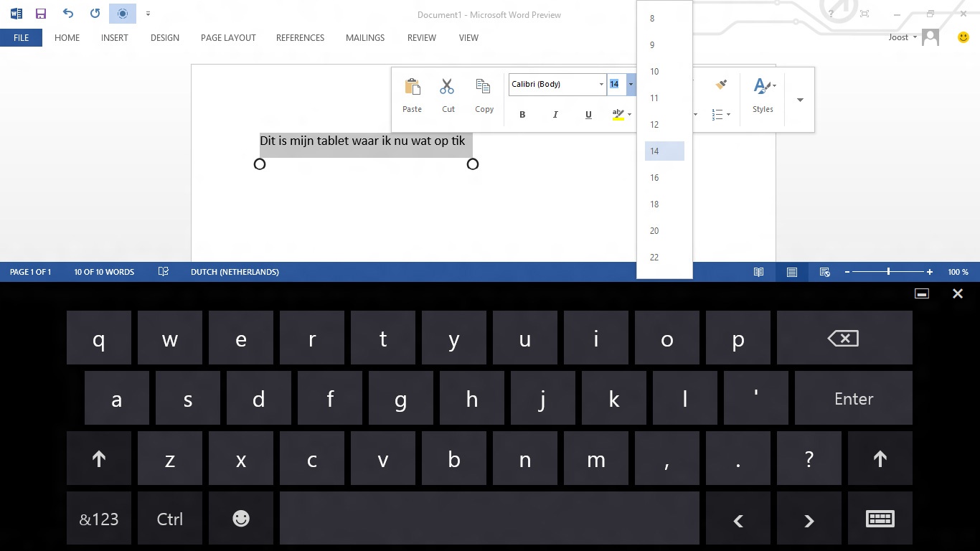Paste from the mini toolbar
This screenshot has height=551, width=980.
pyautogui.click(x=412, y=95)
